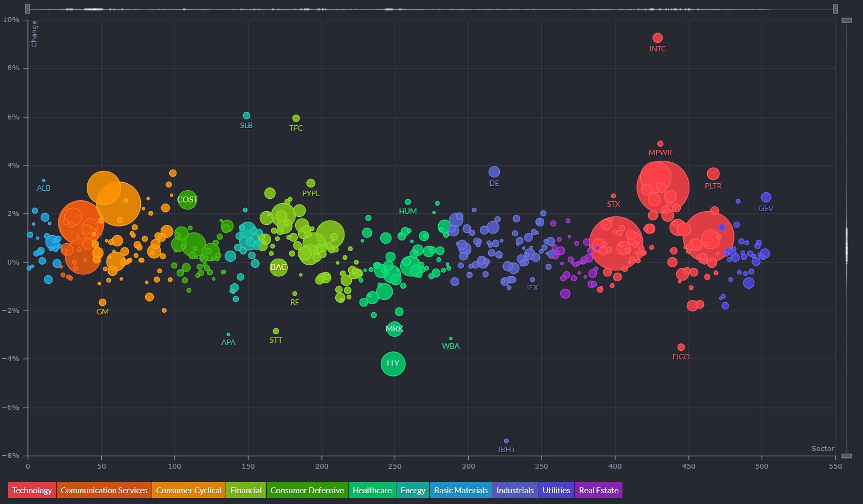The height and width of the screenshot is (504, 863).
Task: Click the right handle of horizontal zoom slider
Action: (835, 9)
